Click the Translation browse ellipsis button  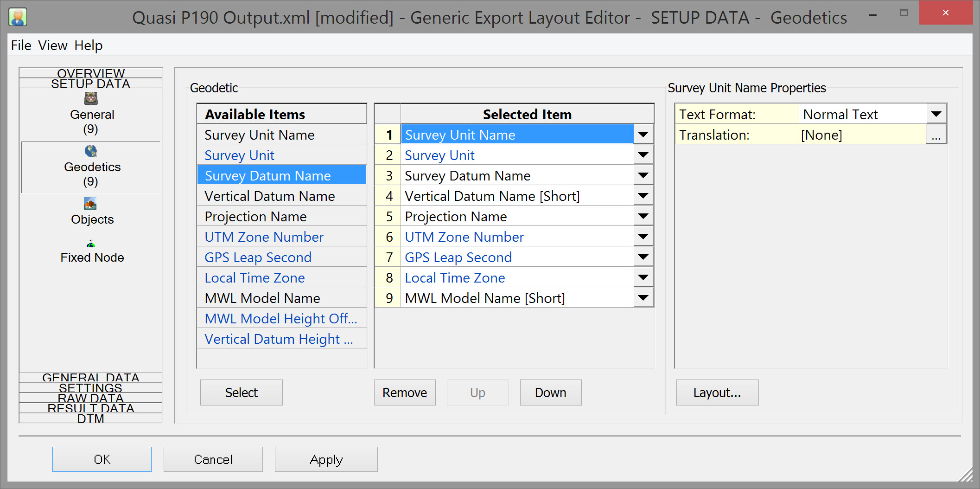tap(936, 135)
